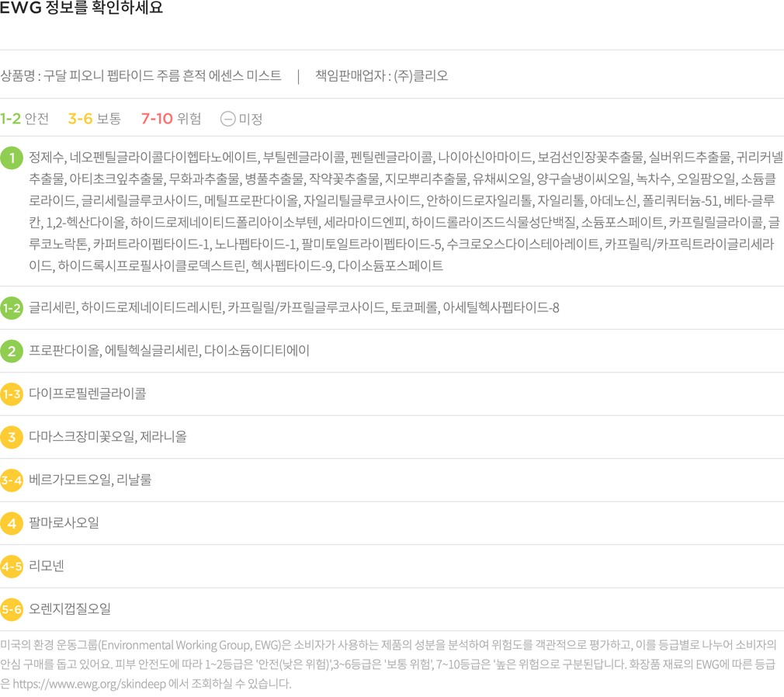This screenshot has width=784, height=697.
Task: Click the yellow 4-5 grade badge
Action: tap(12, 567)
